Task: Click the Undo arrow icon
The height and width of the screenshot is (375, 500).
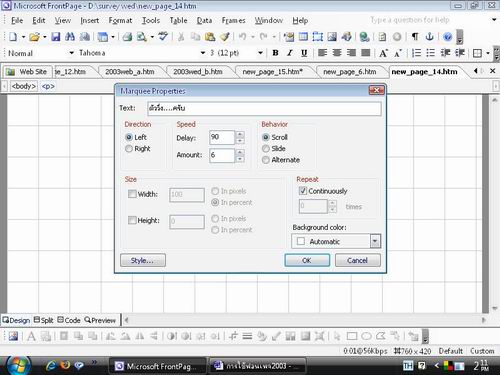Action: tap(243, 37)
